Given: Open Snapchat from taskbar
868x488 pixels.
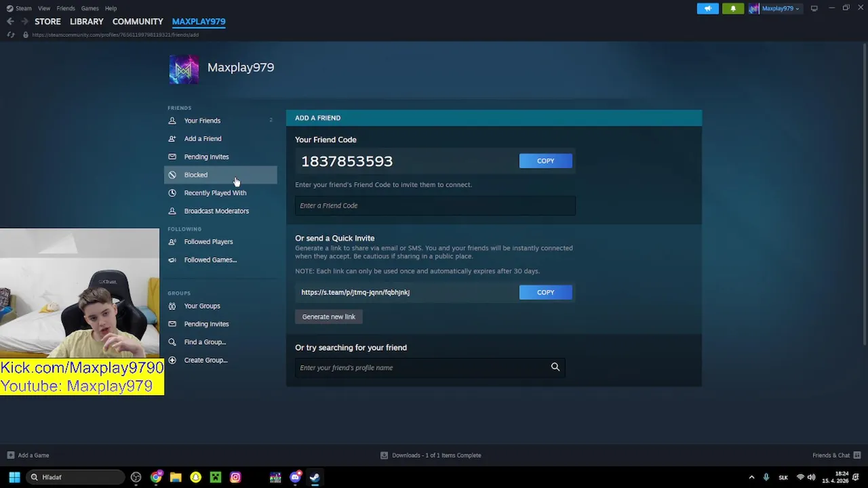Looking at the screenshot, I should click(x=195, y=477).
